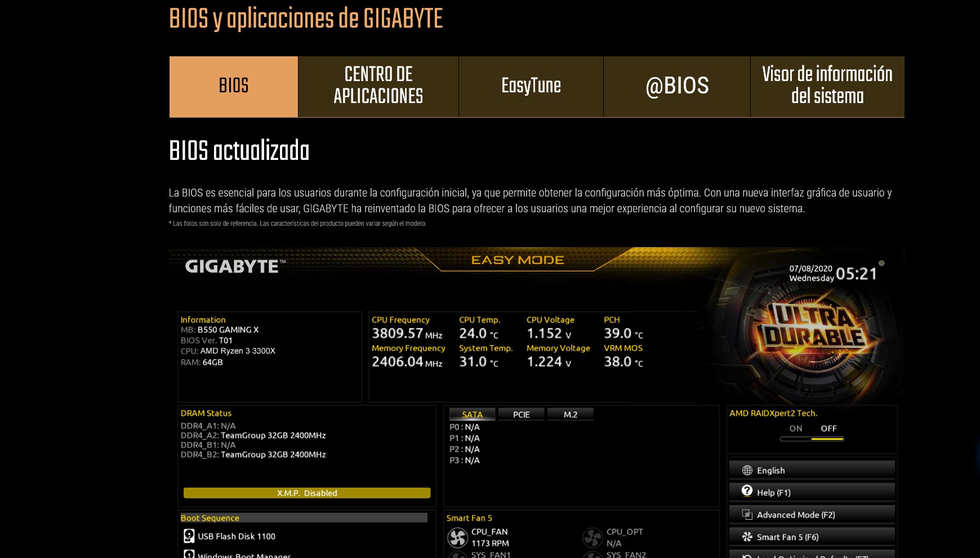Click the CPU Frequency value 3809.57
Viewport: 980px width, 558px height.
pyautogui.click(x=397, y=333)
